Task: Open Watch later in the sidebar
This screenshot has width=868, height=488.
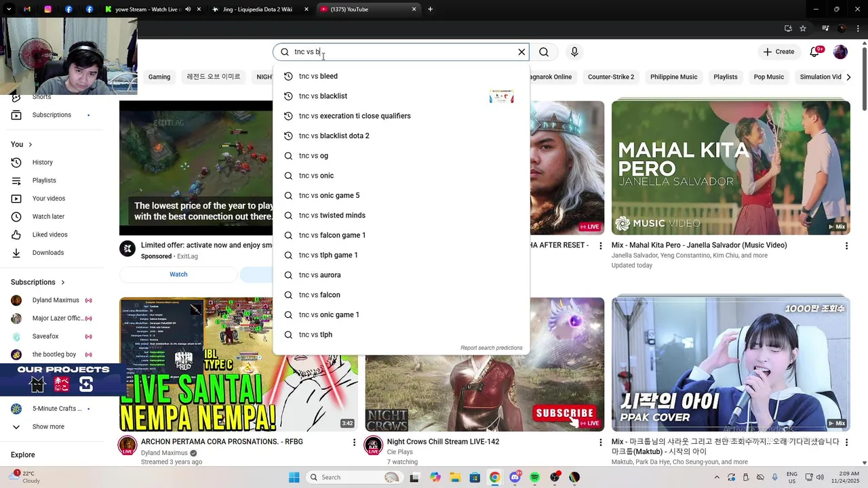Action: pos(48,217)
